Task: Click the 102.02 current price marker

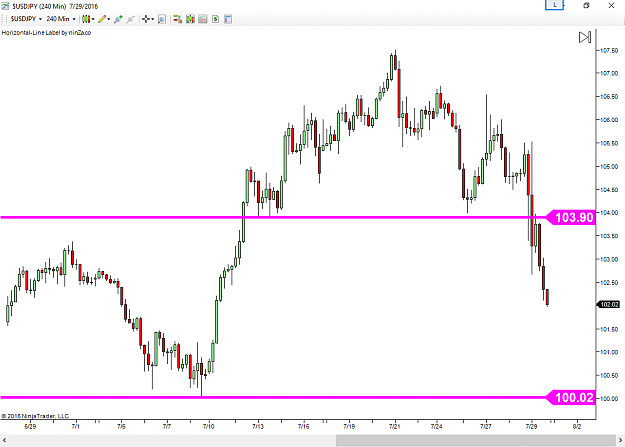Action: pos(608,304)
